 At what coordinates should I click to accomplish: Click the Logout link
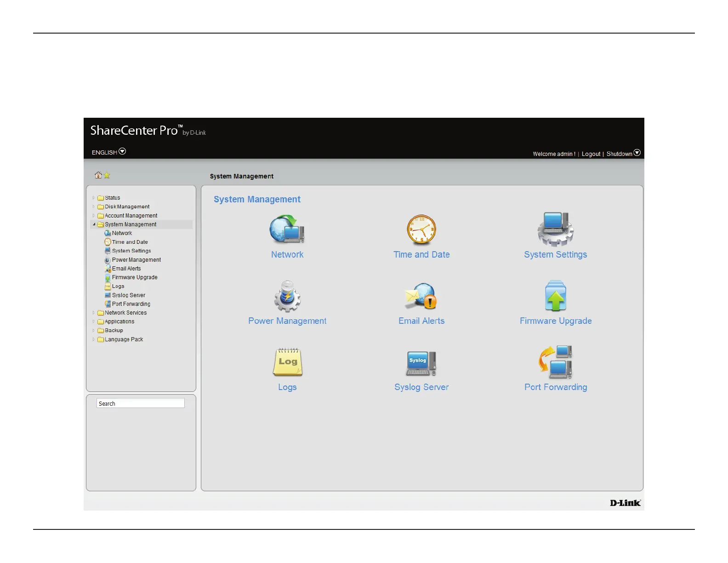click(591, 154)
